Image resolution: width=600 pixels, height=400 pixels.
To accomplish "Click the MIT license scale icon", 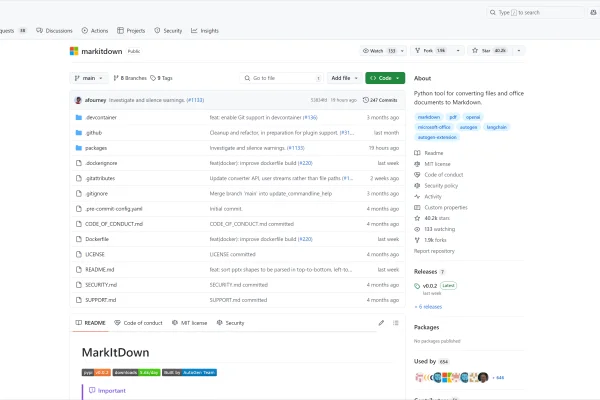I will pyautogui.click(x=417, y=164).
